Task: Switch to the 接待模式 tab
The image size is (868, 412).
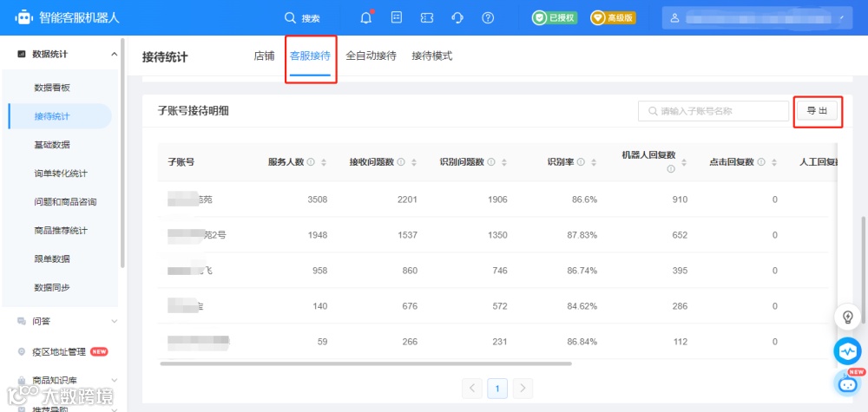Action: 431,56
